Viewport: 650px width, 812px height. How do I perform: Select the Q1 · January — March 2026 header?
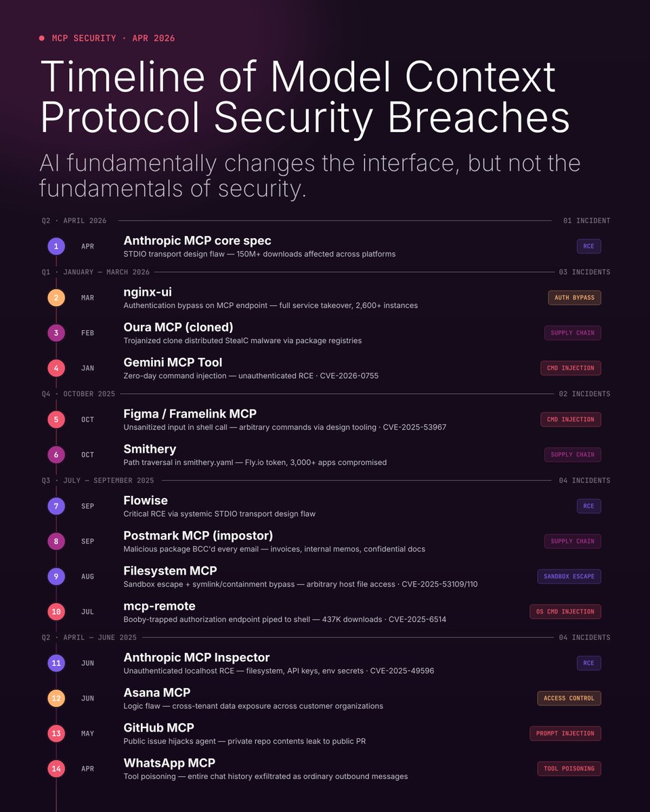click(x=95, y=272)
